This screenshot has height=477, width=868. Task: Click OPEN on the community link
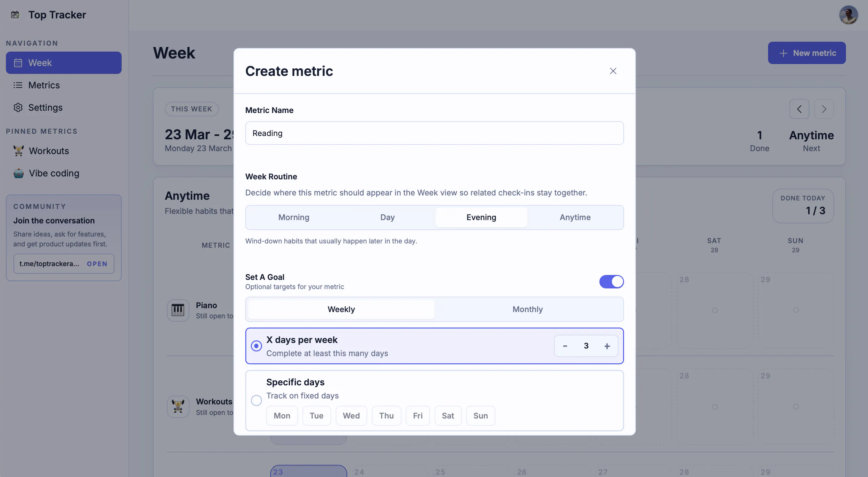(x=97, y=264)
